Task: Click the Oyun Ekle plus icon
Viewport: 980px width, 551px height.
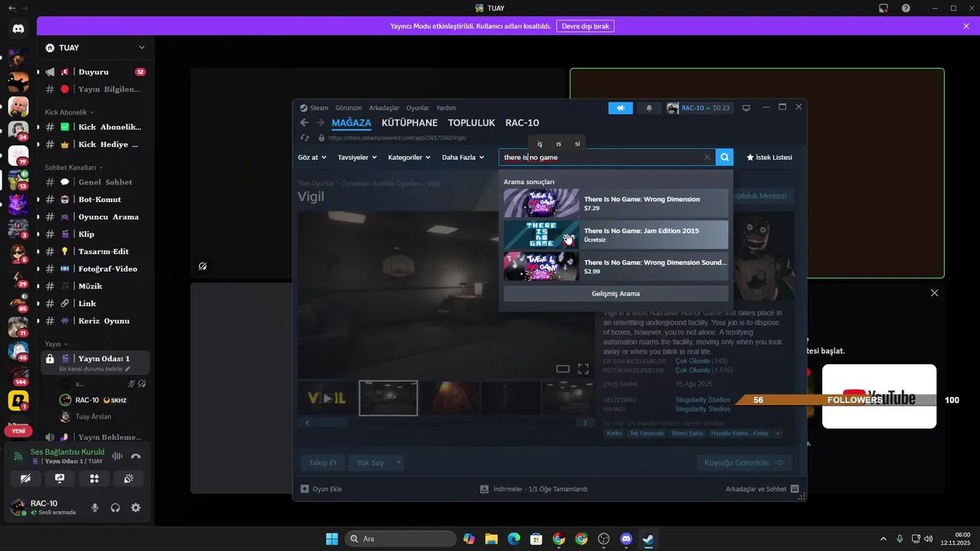Action: click(305, 488)
